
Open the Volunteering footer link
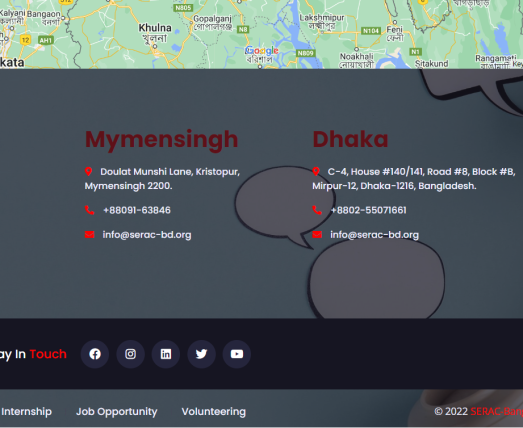coord(214,412)
